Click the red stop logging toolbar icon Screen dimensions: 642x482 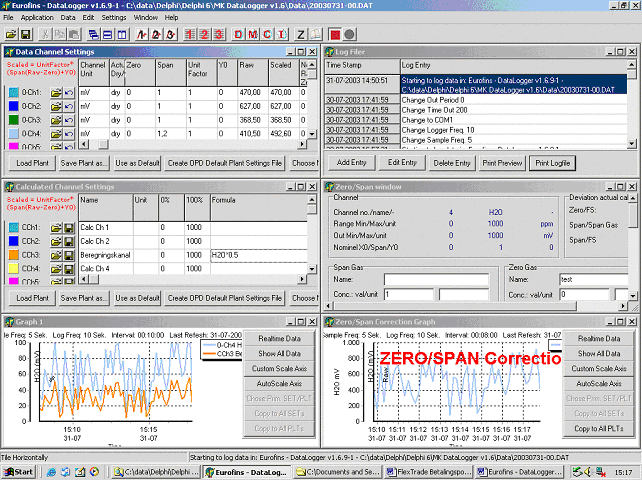point(335,34)
